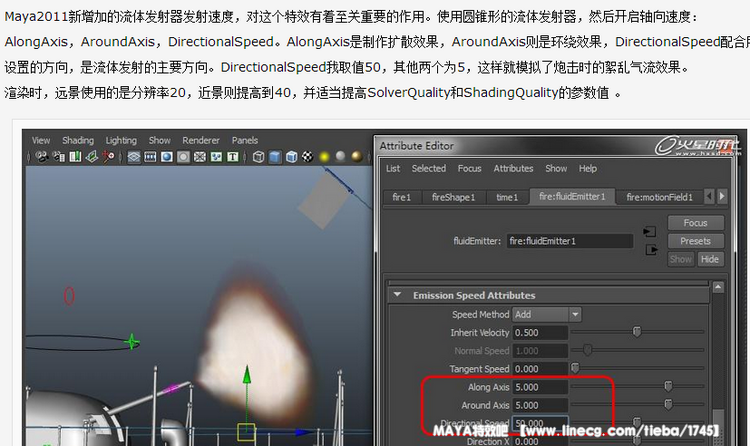Click the Along Axis slider handle
Image resolution: width=750 pixels, height=446 pixels.
click(x=667, y=386)
